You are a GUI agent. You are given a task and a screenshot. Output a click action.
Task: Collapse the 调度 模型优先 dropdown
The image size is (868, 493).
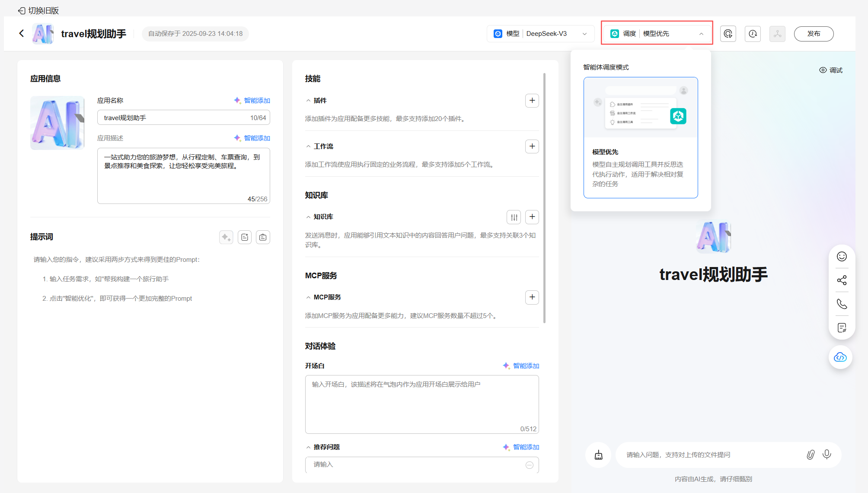click(x=657, y=34)
